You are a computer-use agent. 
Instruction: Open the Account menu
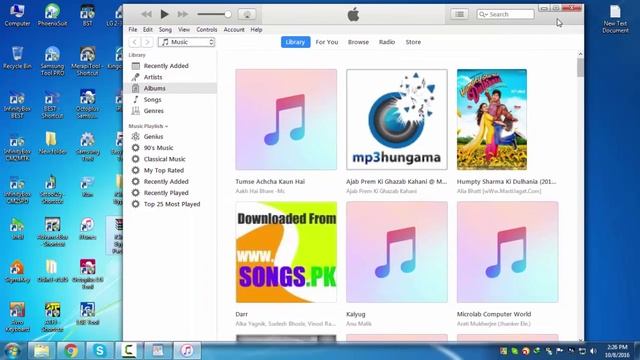(x=234, y=30)
